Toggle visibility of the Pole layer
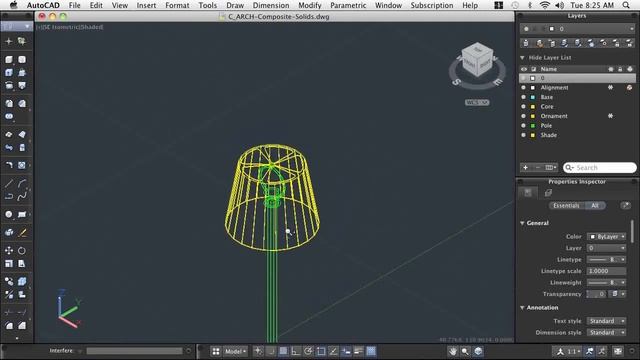Viewport: 640px width, 360px height. click(x=523, y=126)
